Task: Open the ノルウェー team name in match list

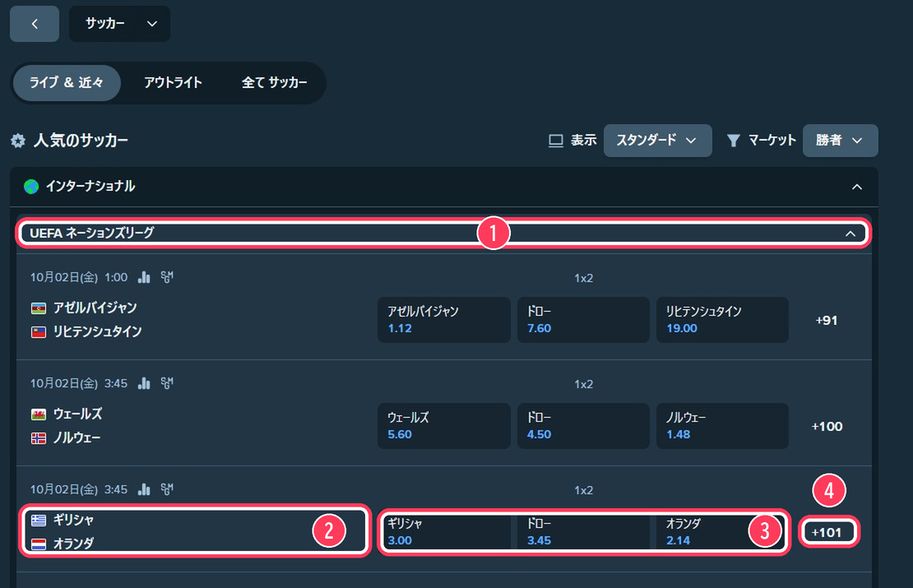Action: pyautogui.click(x=76, y=438)
